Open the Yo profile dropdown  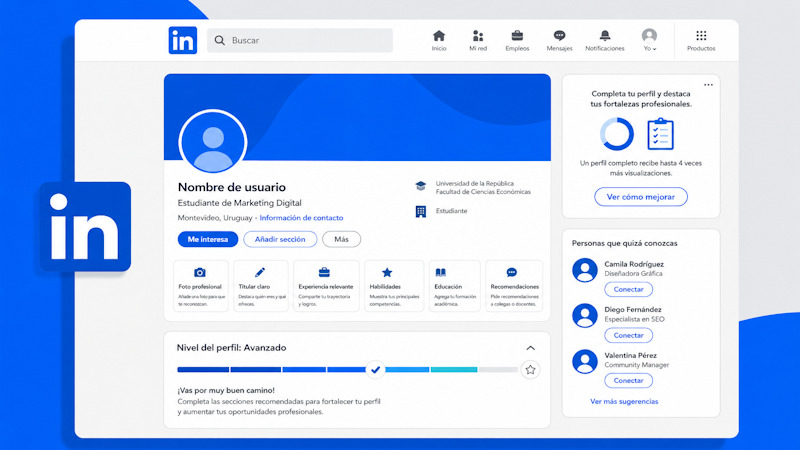click(649, 40)
